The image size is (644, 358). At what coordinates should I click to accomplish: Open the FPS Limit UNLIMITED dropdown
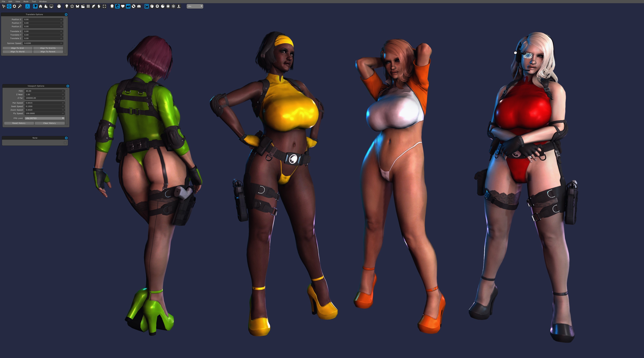(x=44, y=118)
